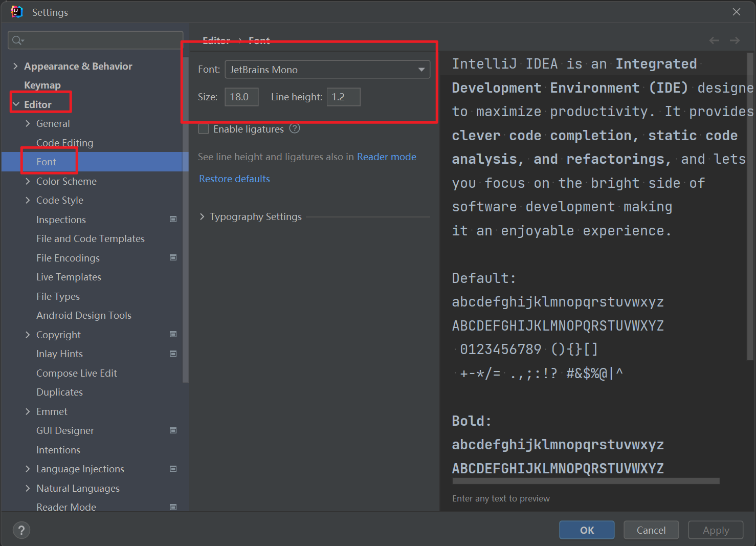756x546 pixels.
Task: Expand the Language Injections node chevron
Action: pyautogui.click(x=28, y=469)
